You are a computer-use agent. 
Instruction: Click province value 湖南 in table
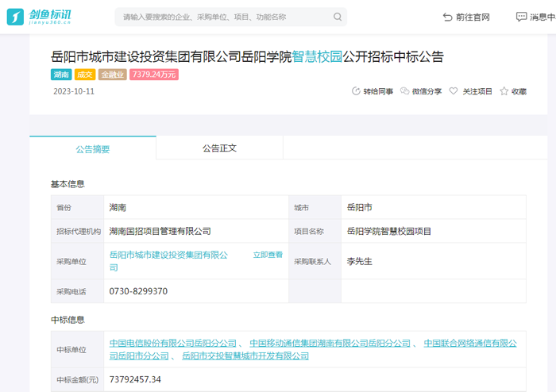pos(118,207)
